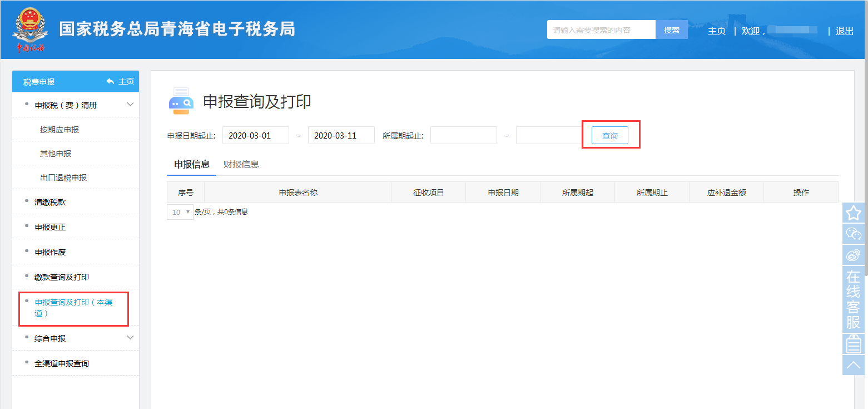Click the 国家税务总局青海省电子税务局 site title
Viewport: 868px width, 409px height.
(177, 29)
